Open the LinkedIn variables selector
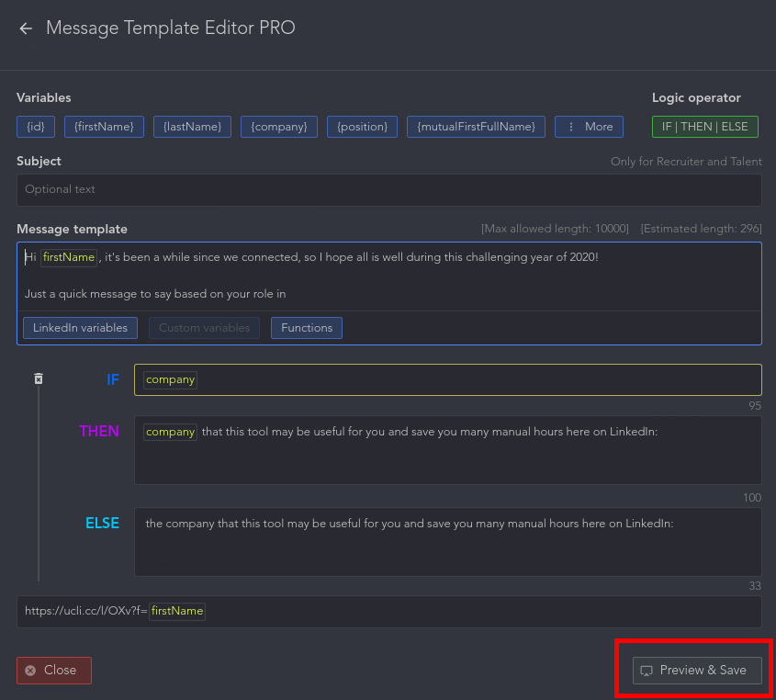 80,327
